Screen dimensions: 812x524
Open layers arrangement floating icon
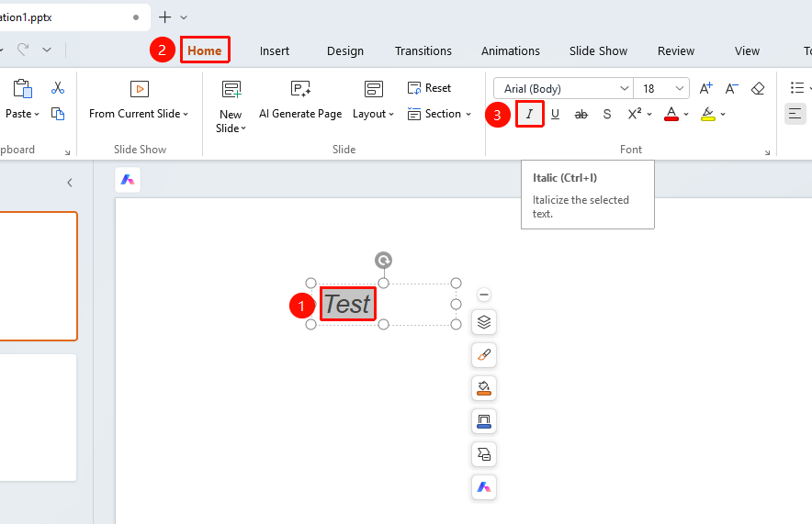[484, 322]
